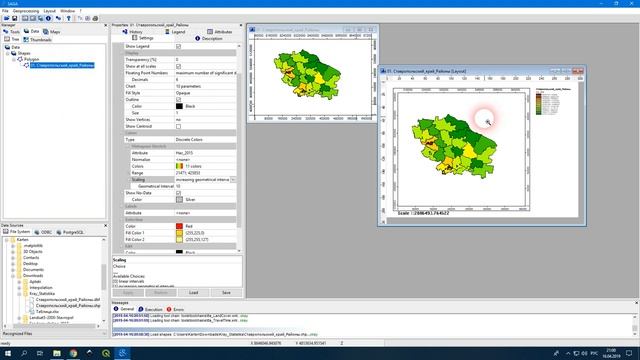Open the Errors messages tab
Viewport: 640px width, 360px height.
(x=175, y=309)
